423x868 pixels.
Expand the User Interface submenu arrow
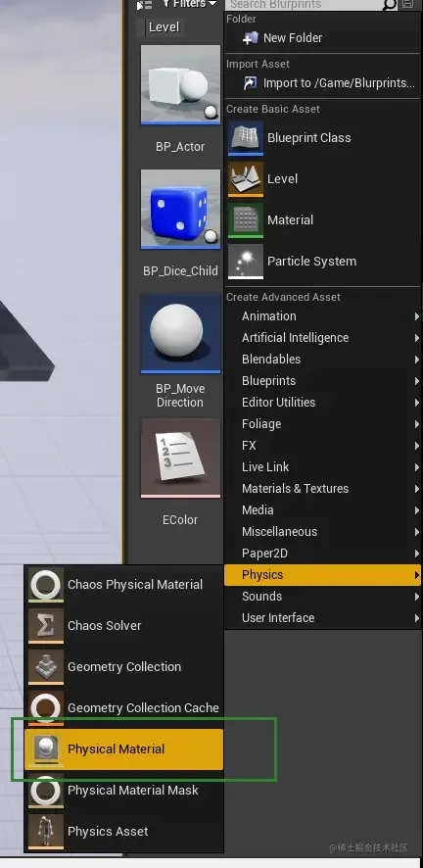click(x=416, y=618)
